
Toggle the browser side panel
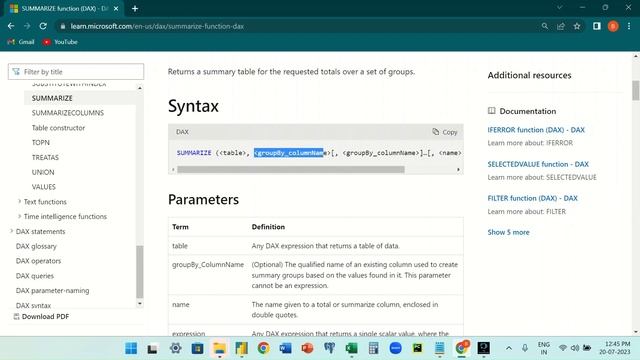pyautogui.click(x=597, y=26)
